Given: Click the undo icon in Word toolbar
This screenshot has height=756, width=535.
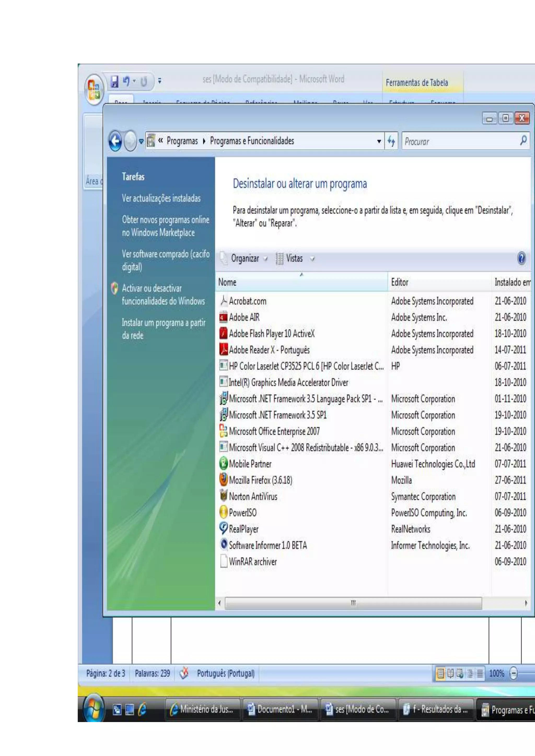Looking at the screenshot, I should click(x=126, y=81).
